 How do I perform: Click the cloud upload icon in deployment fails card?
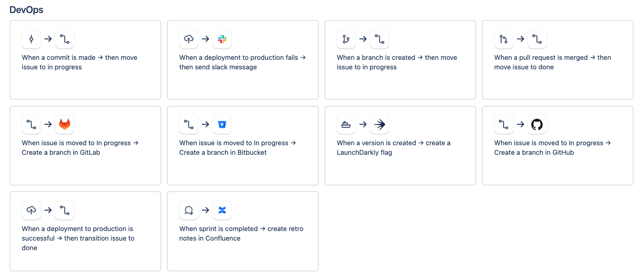189,39
